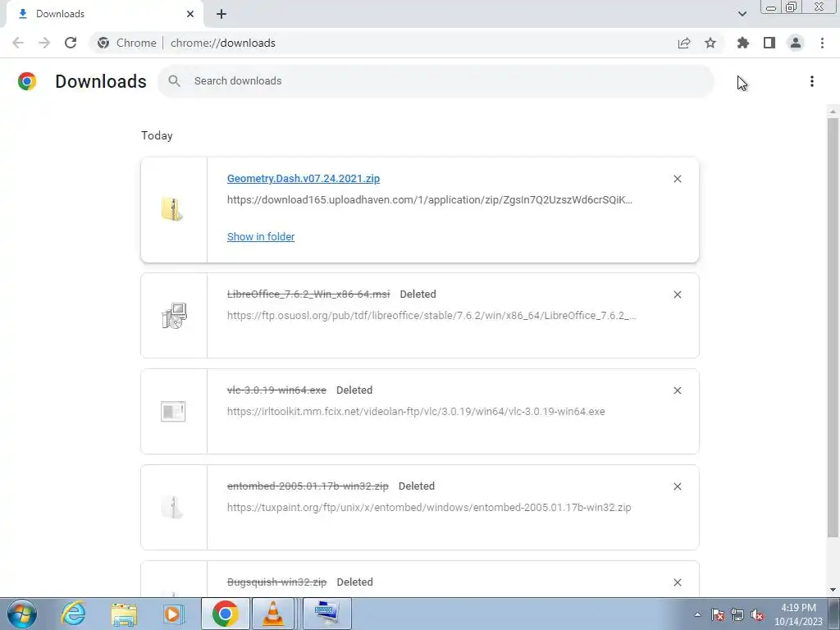This screenshot has height=630, width=840.
Task: Click the Deleted label beside the vlc entry
Action: 354,390
